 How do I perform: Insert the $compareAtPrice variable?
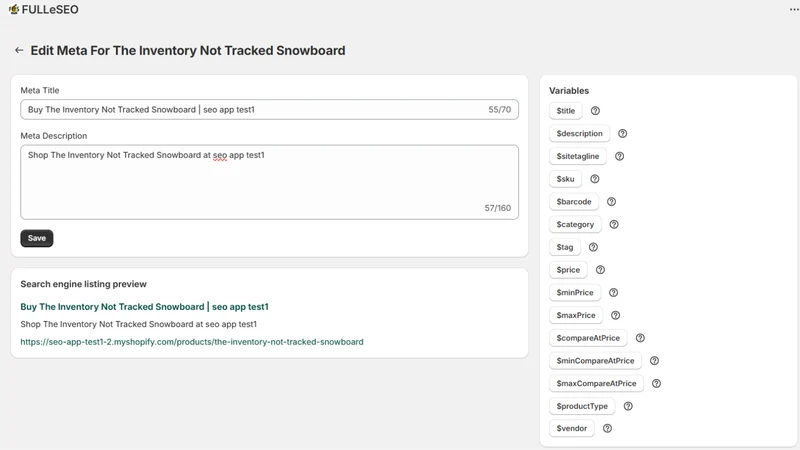tap(588, 338)
